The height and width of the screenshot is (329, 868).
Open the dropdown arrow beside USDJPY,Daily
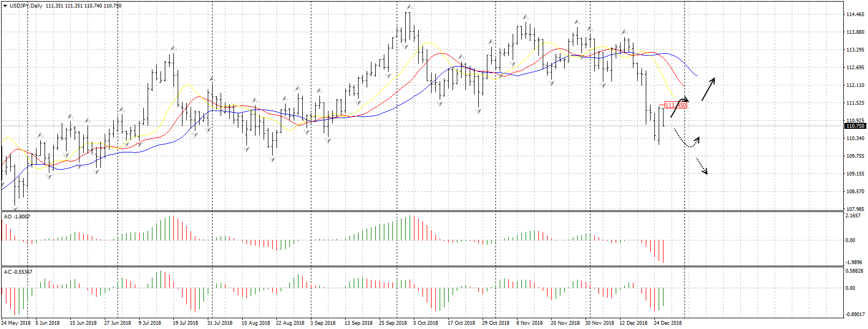(x=5, y=6)
